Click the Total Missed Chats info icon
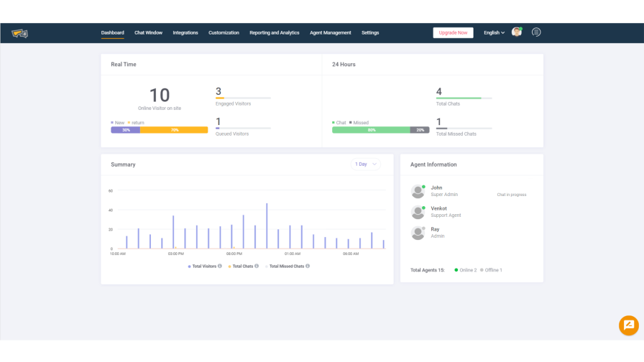644x362 pixels. [308, 266]
